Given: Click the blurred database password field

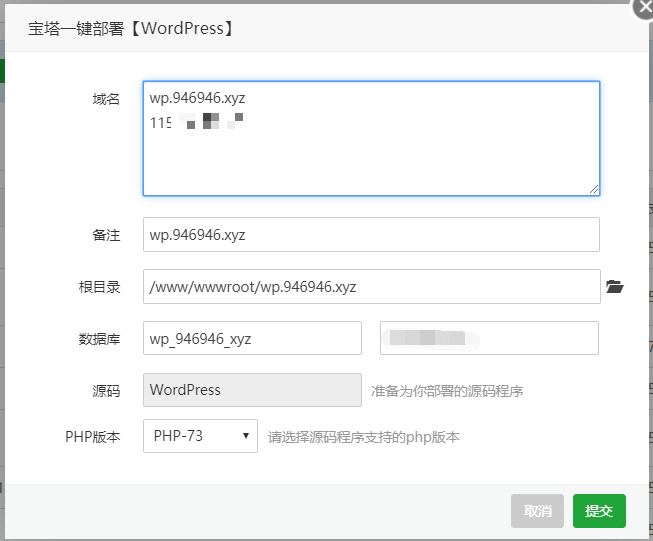Looking at the screenshot, I should coord(489,338).
